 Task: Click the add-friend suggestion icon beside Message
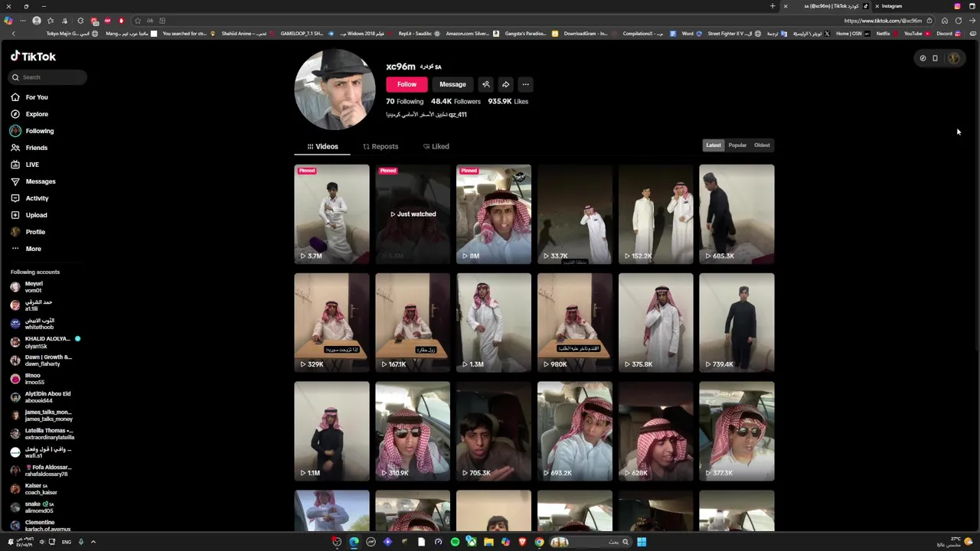point(485,84)
